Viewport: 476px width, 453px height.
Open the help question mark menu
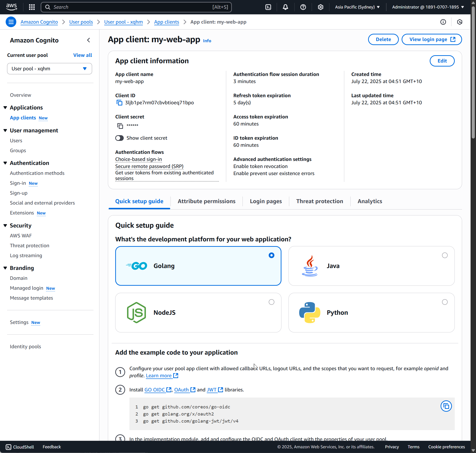pos(303,7)
